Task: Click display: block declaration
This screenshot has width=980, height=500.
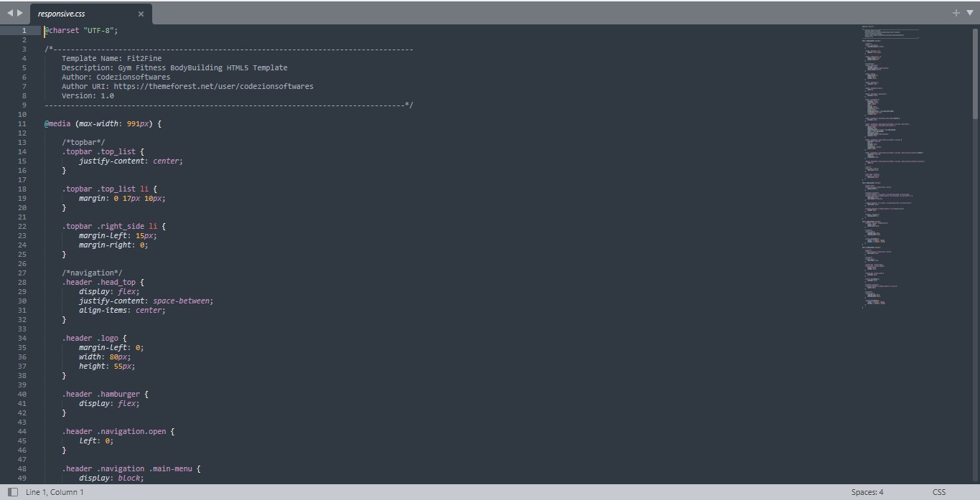Action: 112,478
